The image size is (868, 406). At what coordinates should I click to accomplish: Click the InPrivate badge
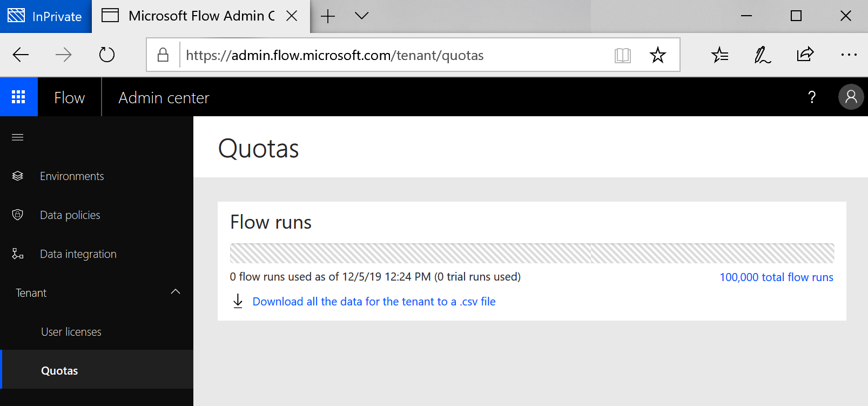pos(45,16)
